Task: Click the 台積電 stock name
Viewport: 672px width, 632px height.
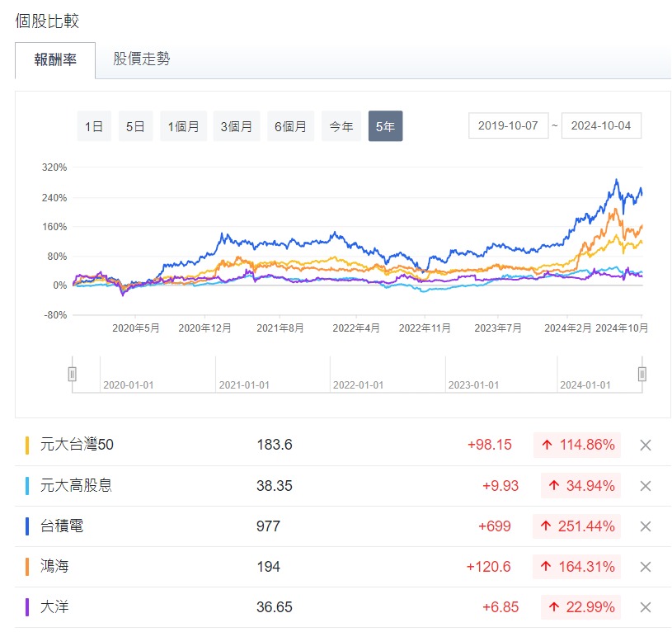Action: point(62,526)
